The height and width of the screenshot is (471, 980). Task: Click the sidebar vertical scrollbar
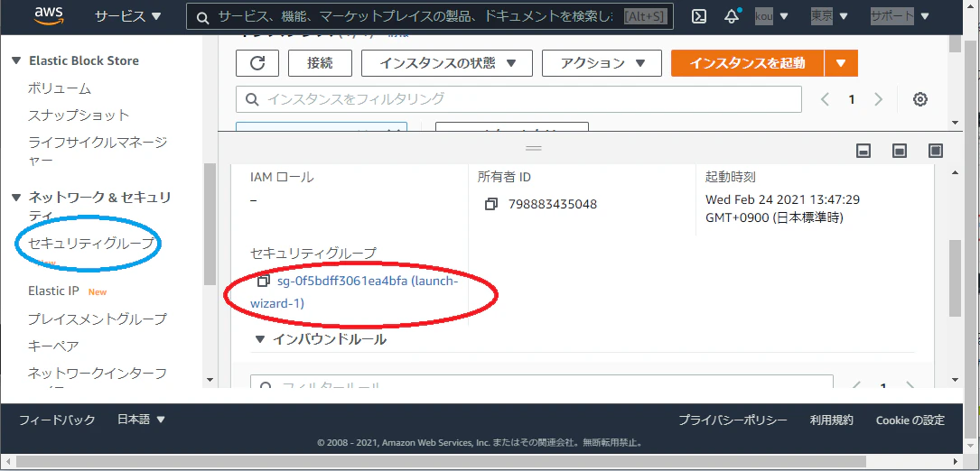[210, 223]
